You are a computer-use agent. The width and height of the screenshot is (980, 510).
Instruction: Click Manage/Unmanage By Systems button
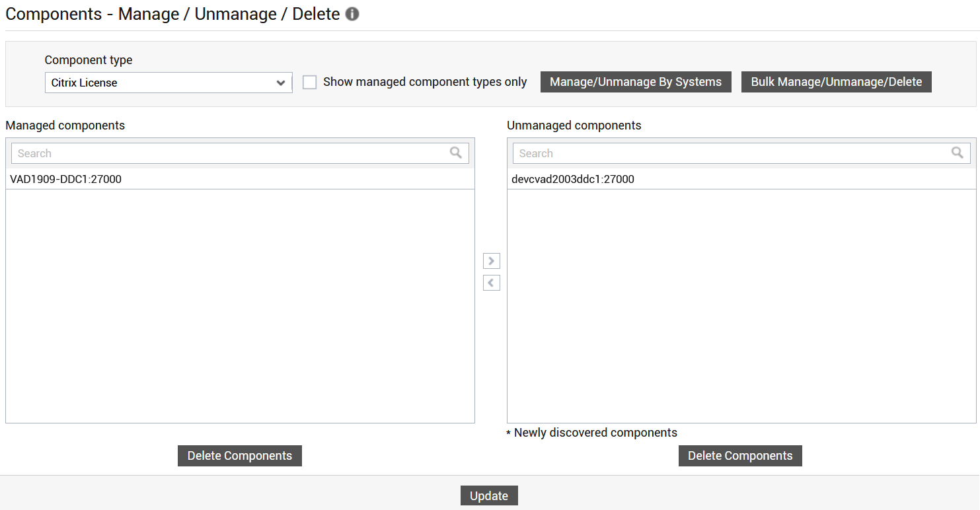[x=636, y=82]
